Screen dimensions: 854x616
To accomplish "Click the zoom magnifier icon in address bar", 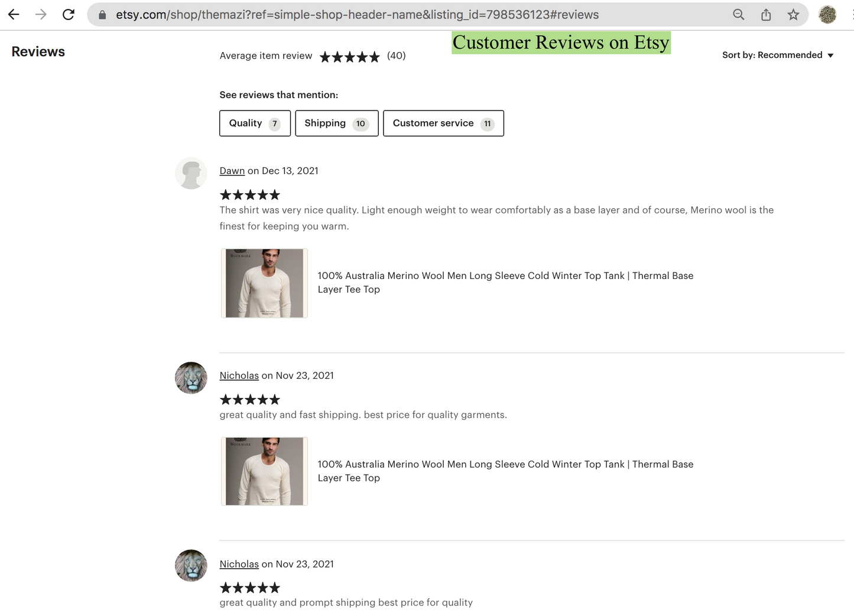I will (x=738, y=15).
